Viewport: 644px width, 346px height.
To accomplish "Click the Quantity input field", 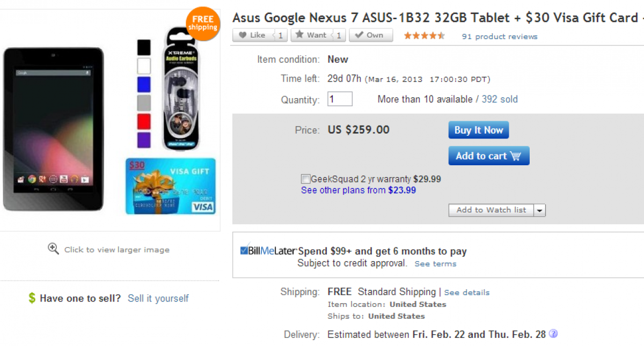I will click(340, 99).
